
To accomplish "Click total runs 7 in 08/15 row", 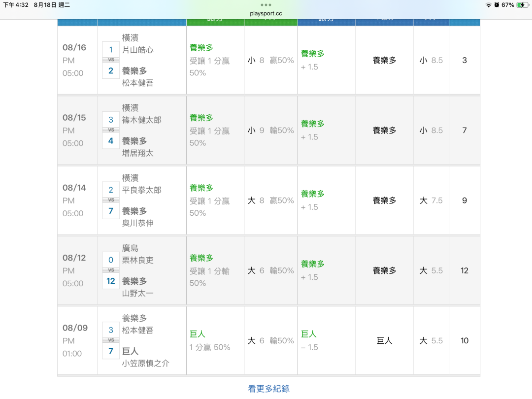I will (465, 130).
